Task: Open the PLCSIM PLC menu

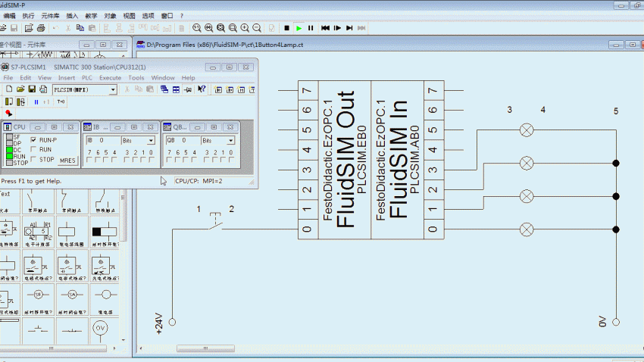Action: coord(86,77)
